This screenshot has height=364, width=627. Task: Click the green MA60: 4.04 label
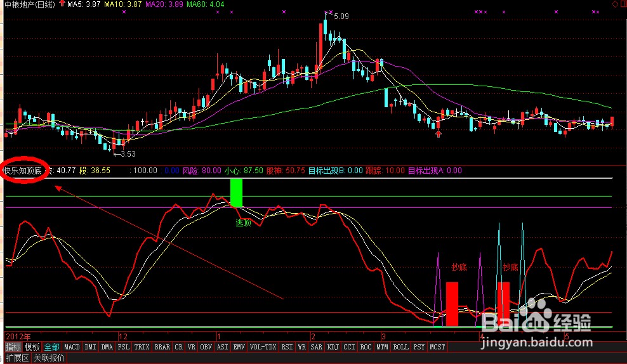tap(205, 4)
